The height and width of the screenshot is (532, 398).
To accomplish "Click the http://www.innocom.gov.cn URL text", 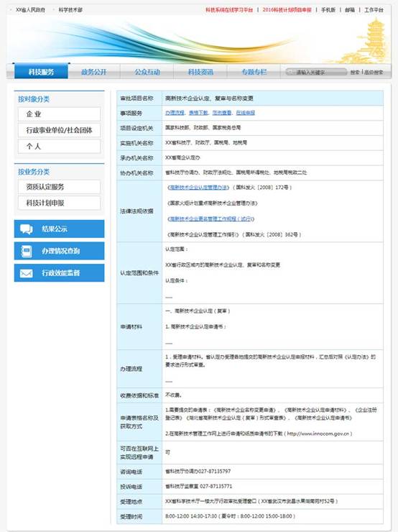I will pyautogui.click(x=318, y=434).
